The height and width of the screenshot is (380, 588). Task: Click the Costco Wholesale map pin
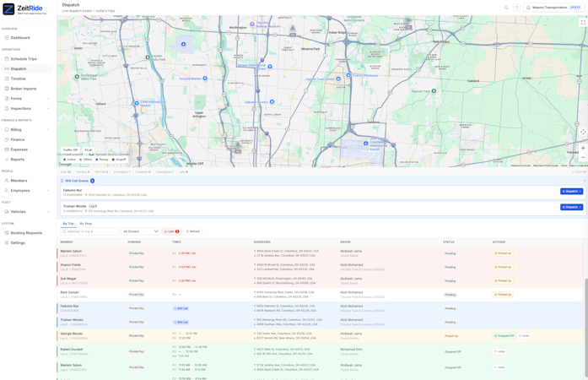(348, 75)
